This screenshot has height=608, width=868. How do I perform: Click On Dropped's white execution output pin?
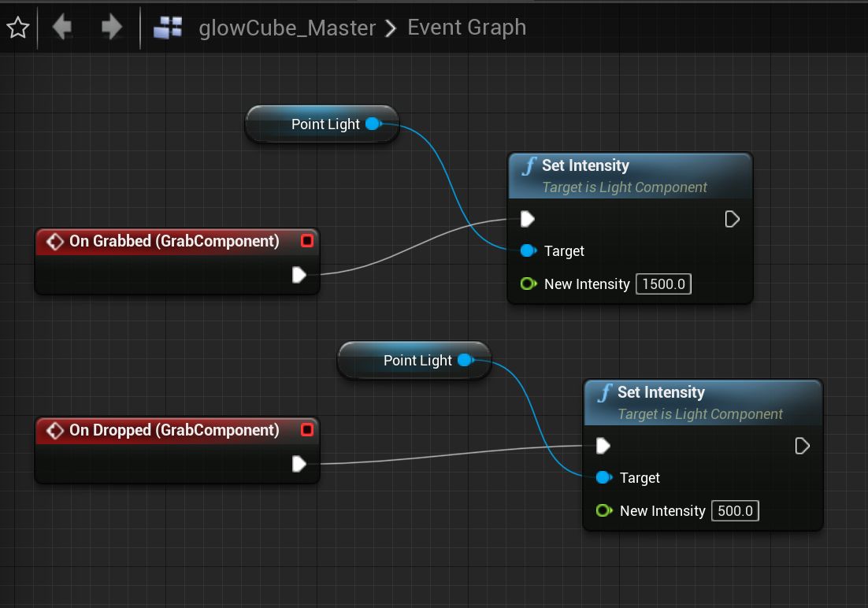299,464
